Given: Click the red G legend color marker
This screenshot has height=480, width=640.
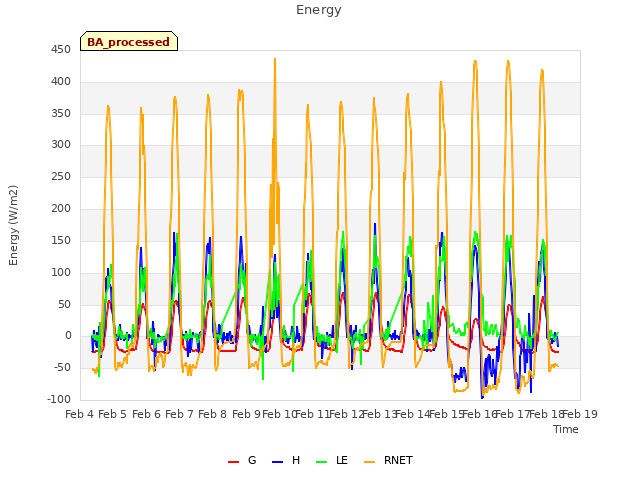Looking at the screenshot, I should tap(233, 462).
